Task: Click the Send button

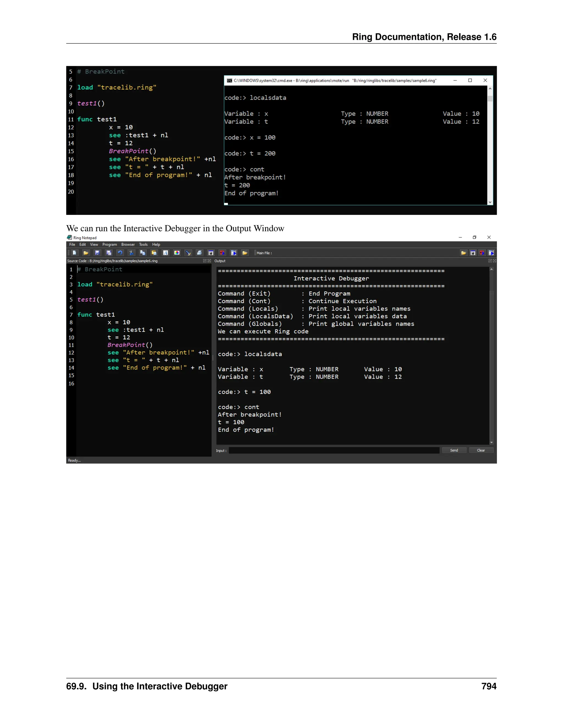Action: (x=454, y=450)
